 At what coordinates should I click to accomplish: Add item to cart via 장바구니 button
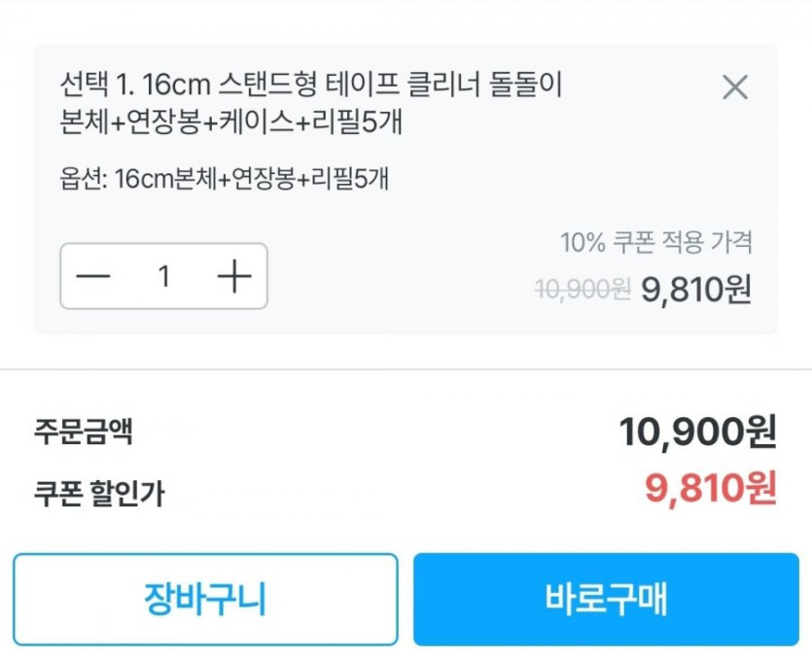(205, 599)
